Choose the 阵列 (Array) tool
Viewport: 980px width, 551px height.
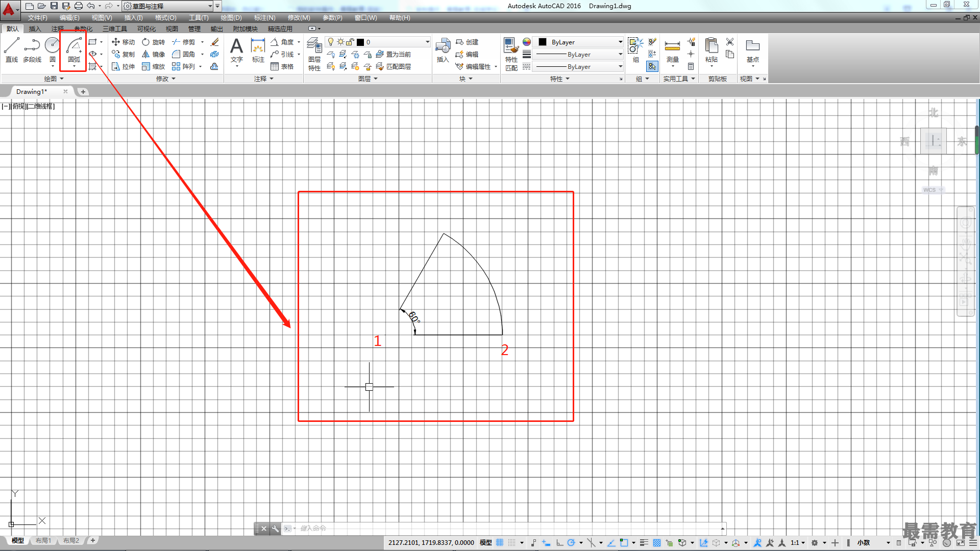(184, 66)
